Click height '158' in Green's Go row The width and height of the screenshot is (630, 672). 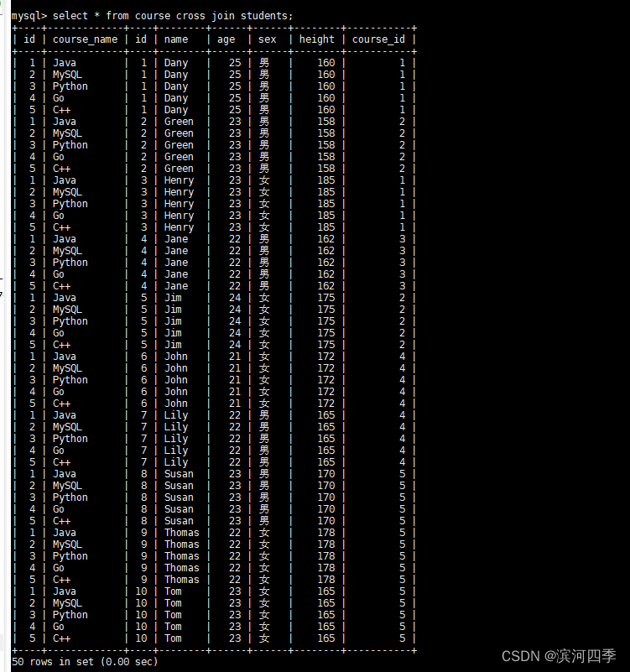click(x=326, y=157)
